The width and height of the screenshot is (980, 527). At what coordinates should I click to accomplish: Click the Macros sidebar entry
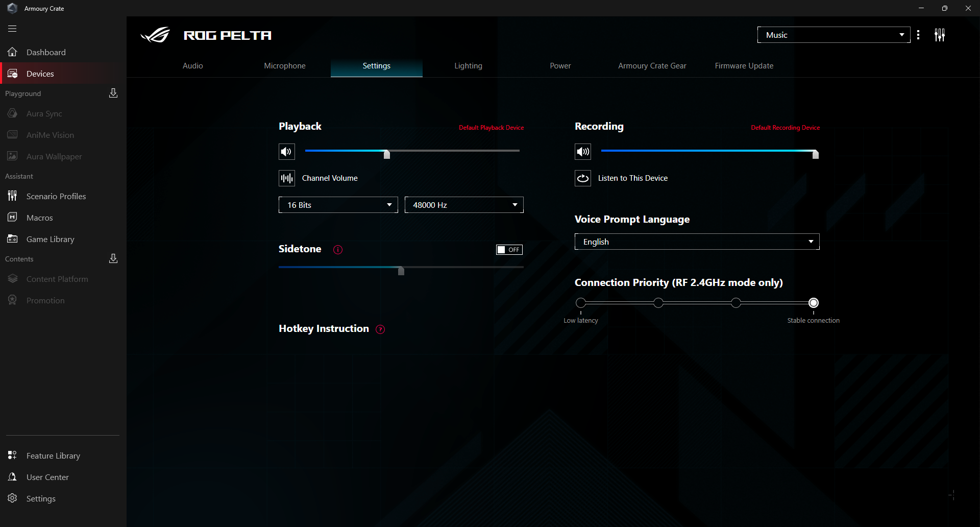[x=63, y=218]
